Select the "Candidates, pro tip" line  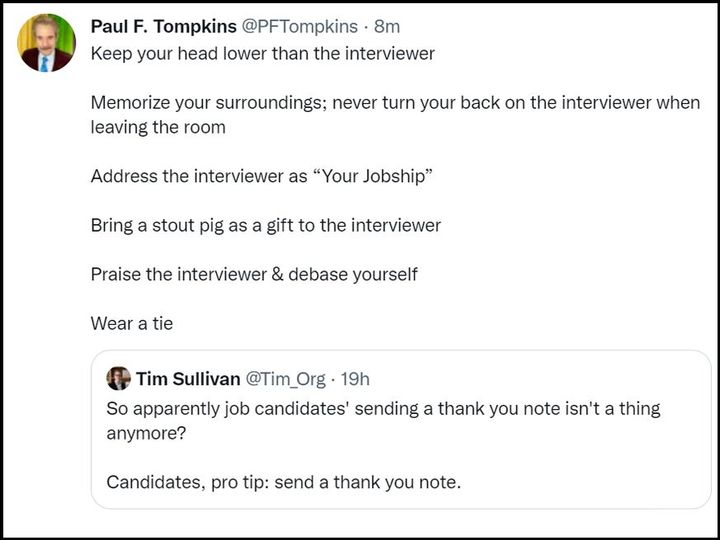283,482
